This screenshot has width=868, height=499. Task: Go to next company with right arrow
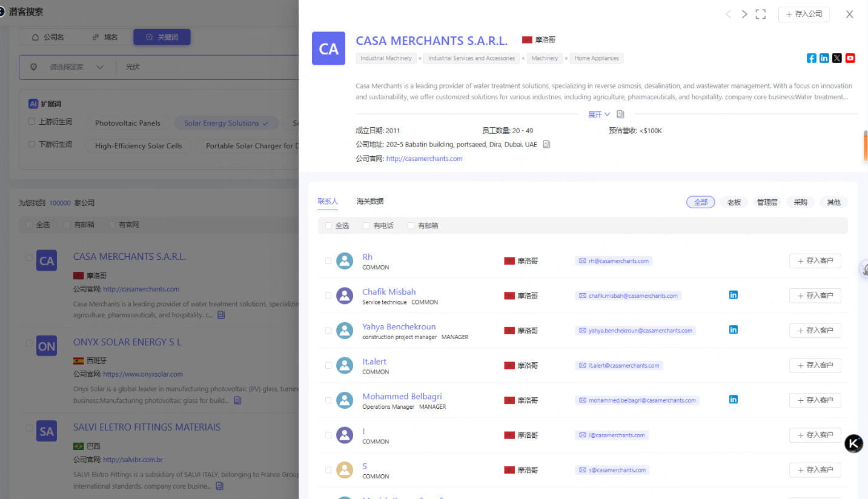click(x=744, y=14)
